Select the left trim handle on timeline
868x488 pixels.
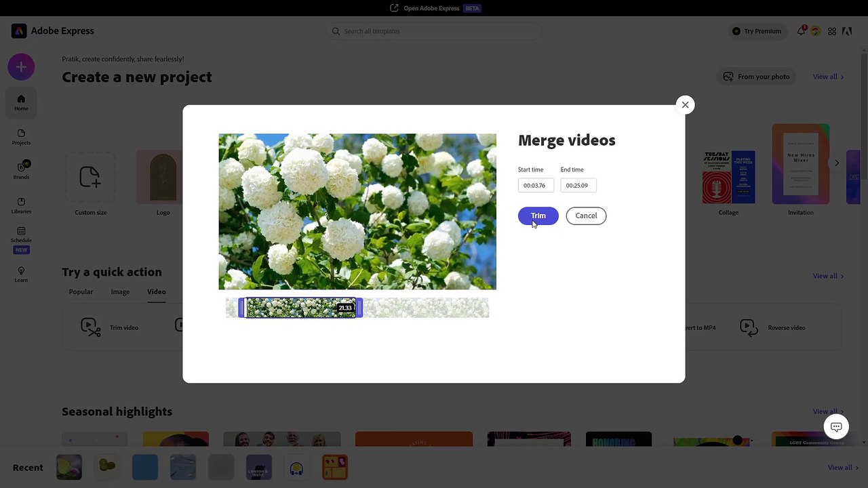pos(242,308)
